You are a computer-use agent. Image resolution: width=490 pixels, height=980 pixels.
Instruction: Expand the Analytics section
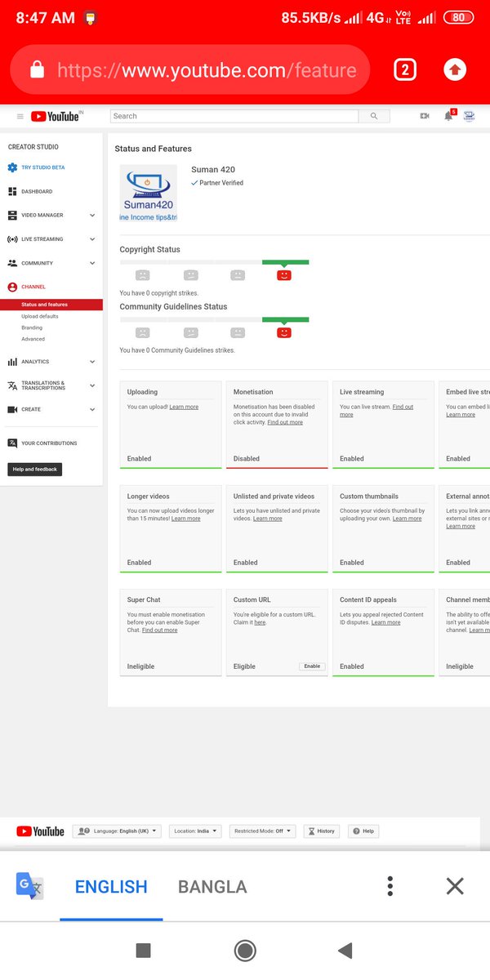[x=92, y=362]
